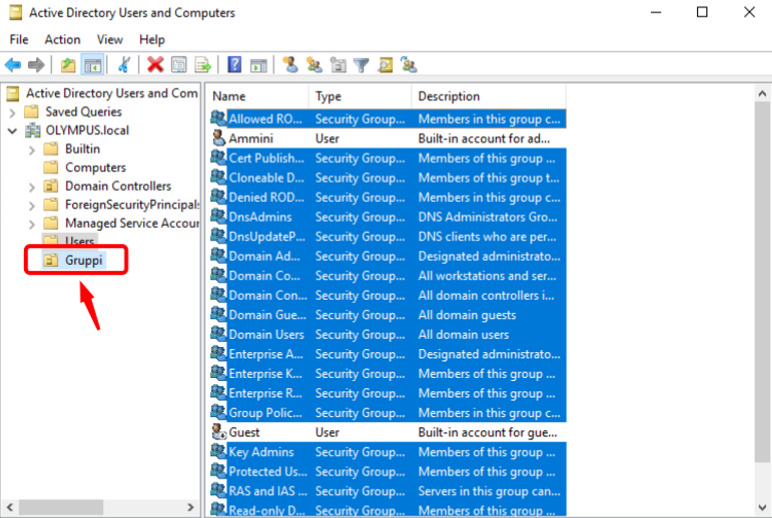Open Properties from the toolbar icon

coord(179,65)
